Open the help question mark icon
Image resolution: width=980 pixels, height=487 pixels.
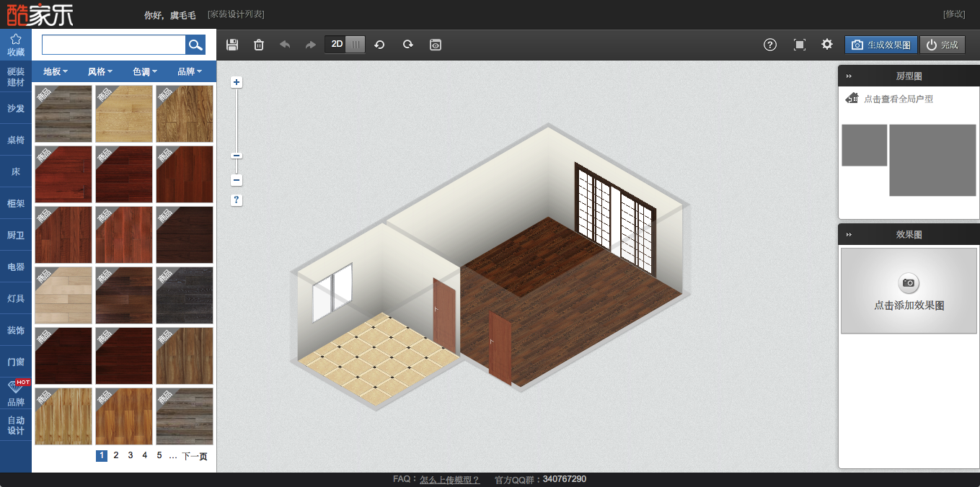coord(770,45)
